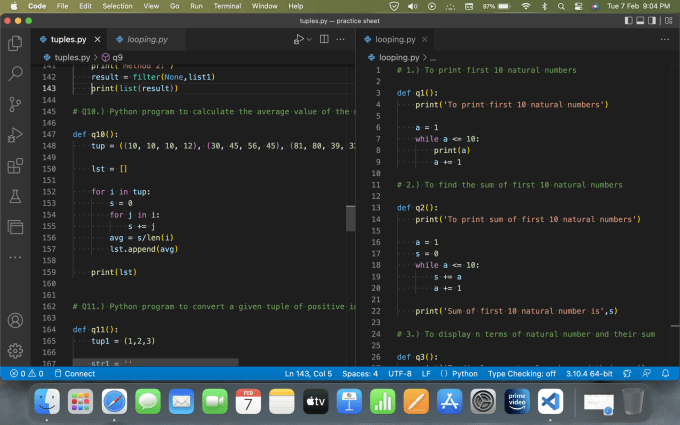Click the sync icon right of the interpreter version
Image resolution: width=680 pixels, height=425 pixels.
click(627, 373)
